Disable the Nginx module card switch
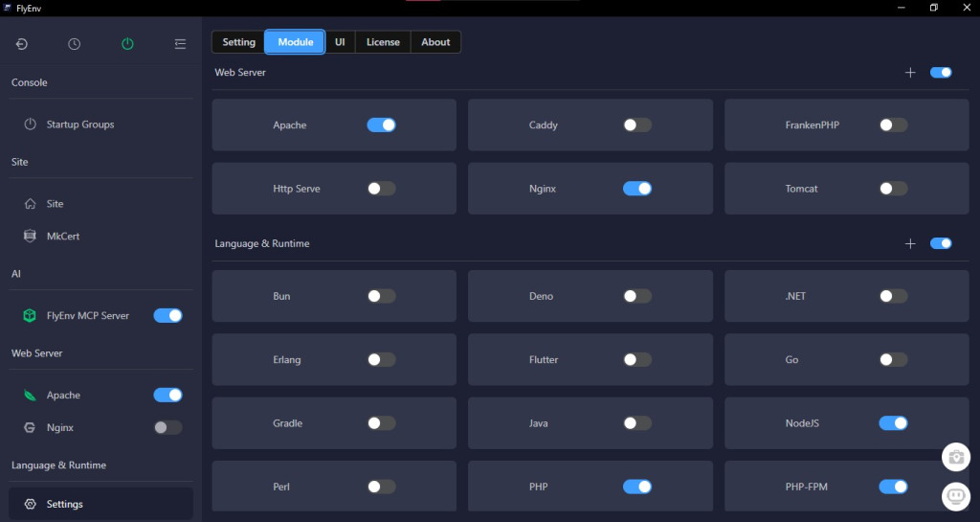Screen dimensions: 980x522 (x=636, y=188)
